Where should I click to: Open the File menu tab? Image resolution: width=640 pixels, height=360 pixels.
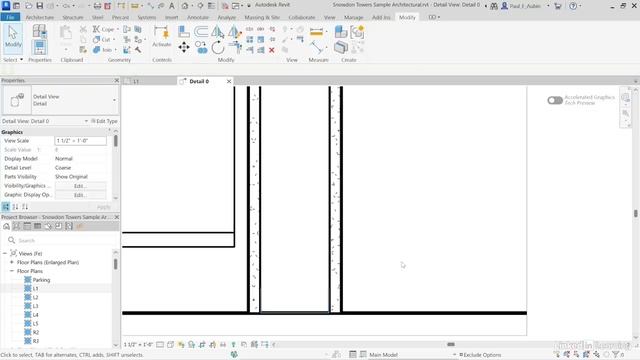10,17
